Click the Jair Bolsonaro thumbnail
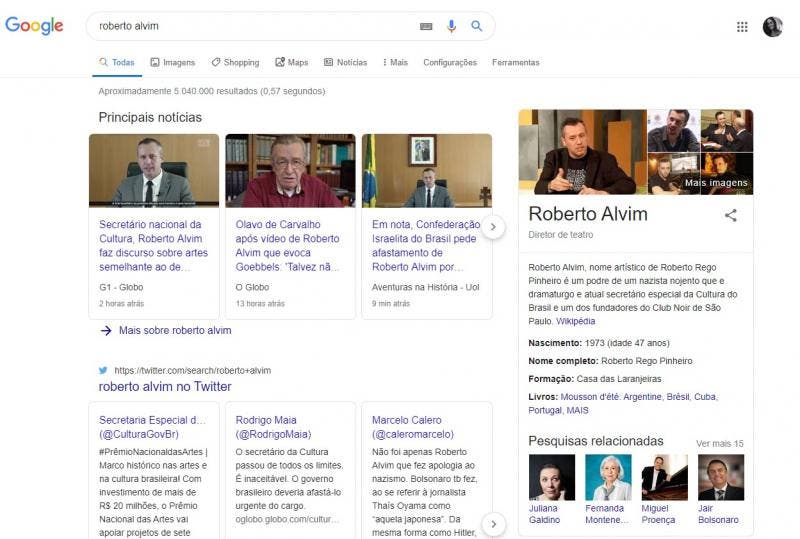This screenshot has width=800, height=539. coord(720,478)
